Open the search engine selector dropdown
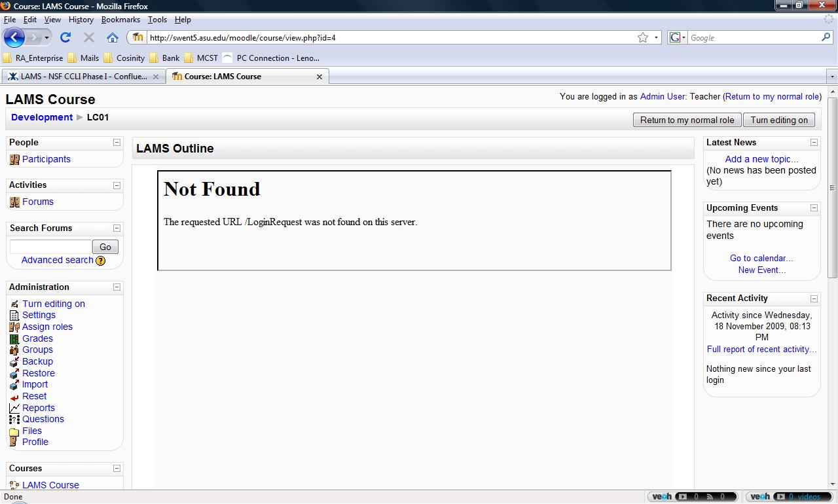 point(678,37)
